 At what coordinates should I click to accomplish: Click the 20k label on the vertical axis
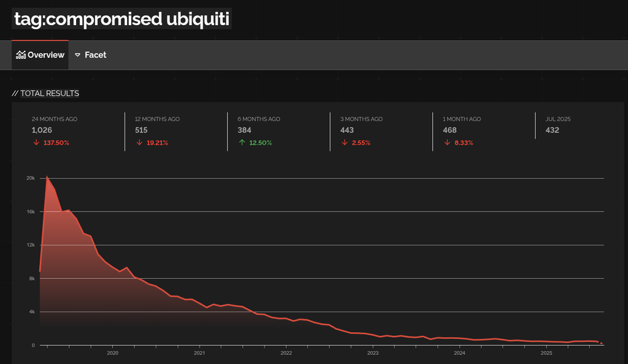(x=30, y=178)
